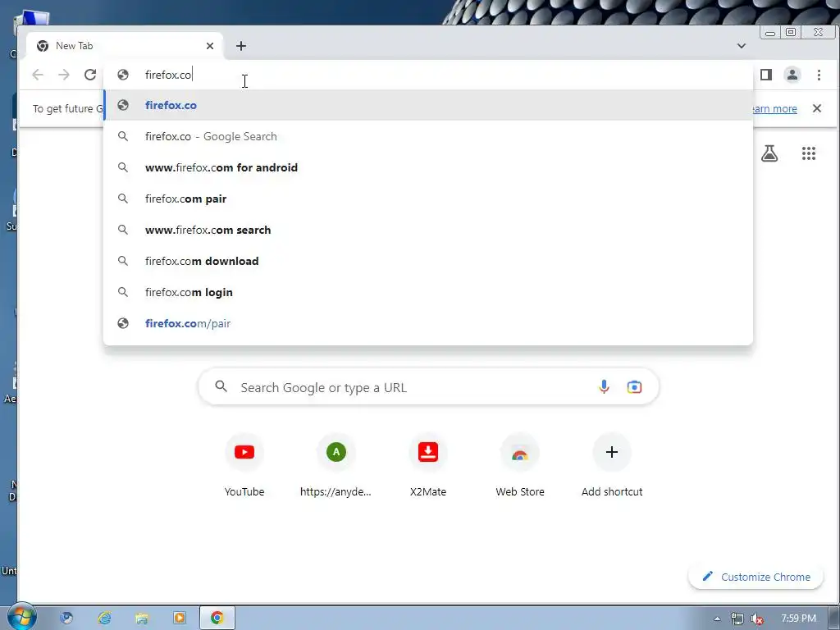Screen dimensions: 840x630
Task: Click the back navigation arrow
Action: pyautogui.click(x=38, y=75)
